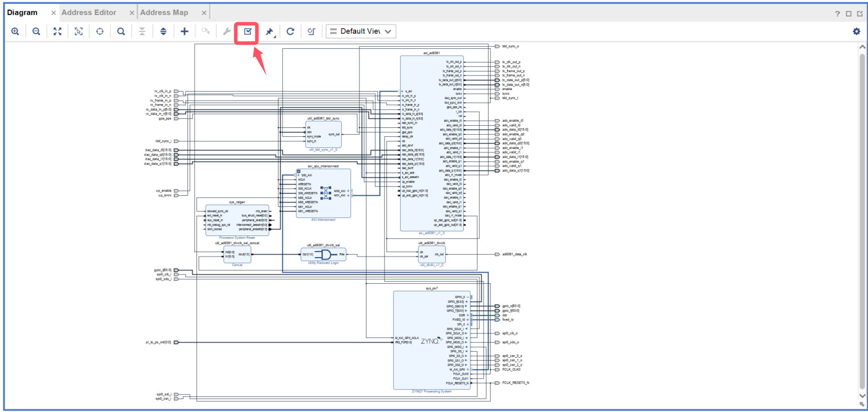Click the expand all arrows icon
Viewport: 868px width, 412px height.
[163, 31]
